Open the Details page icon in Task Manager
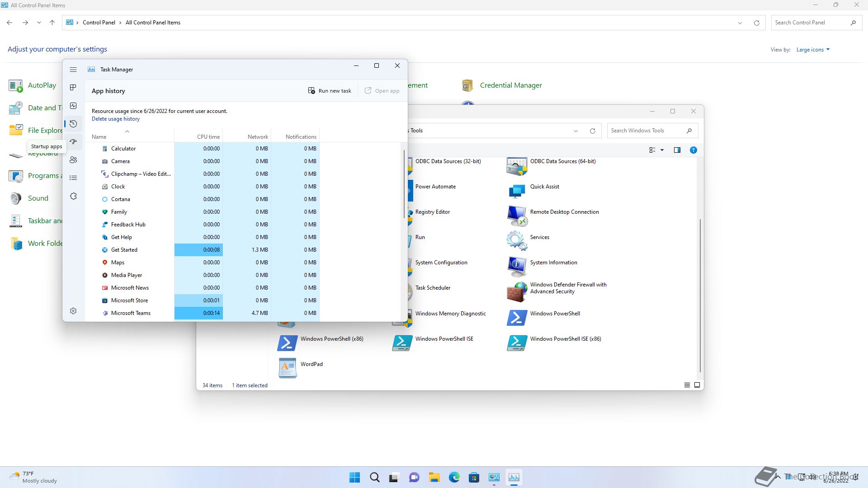This screenshot has height=488, width=868. [73, 178]
